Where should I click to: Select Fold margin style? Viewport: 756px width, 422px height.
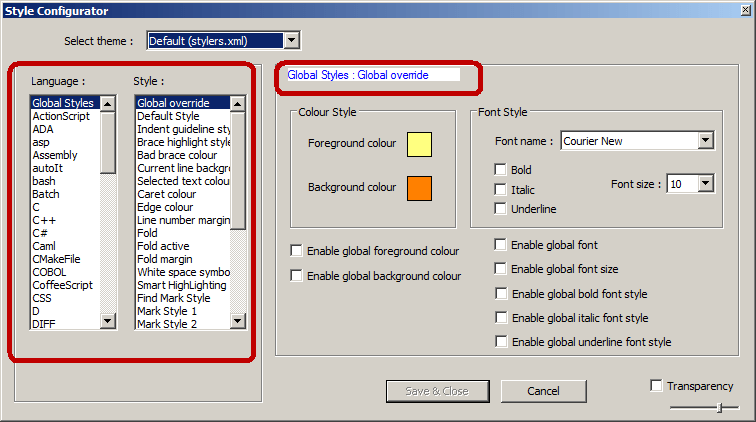(183, 259)
